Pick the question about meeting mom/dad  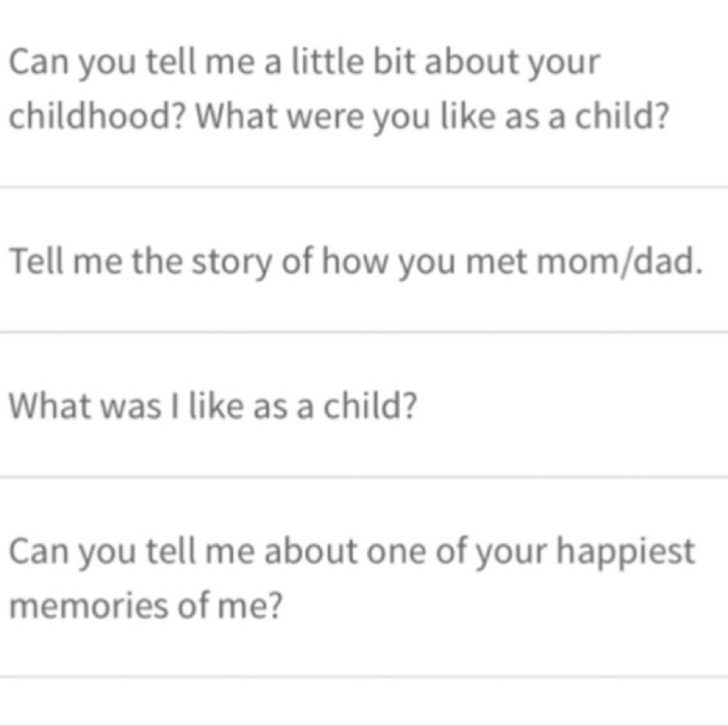[364, 260]
